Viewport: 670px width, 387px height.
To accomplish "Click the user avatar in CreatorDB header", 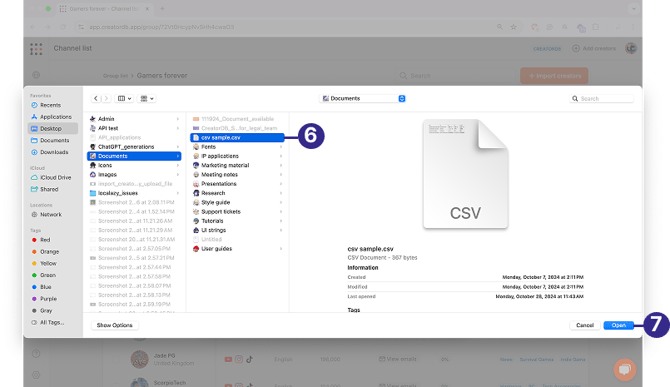I will click(631, 48).
